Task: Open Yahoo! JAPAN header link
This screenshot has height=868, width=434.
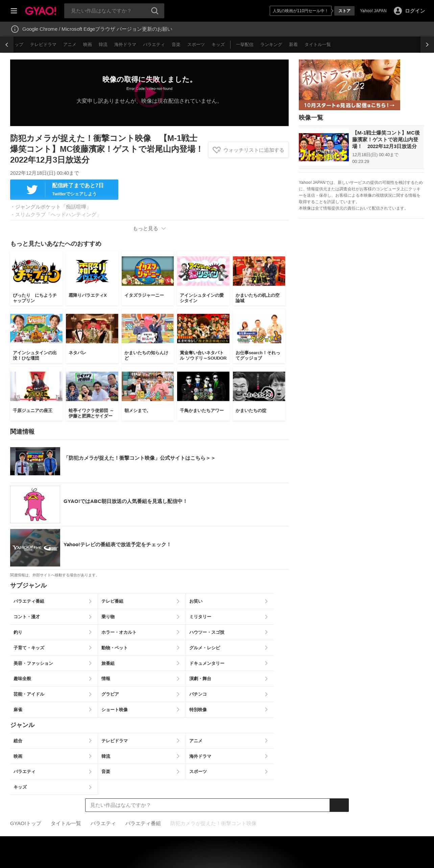Action: point(373,11)
